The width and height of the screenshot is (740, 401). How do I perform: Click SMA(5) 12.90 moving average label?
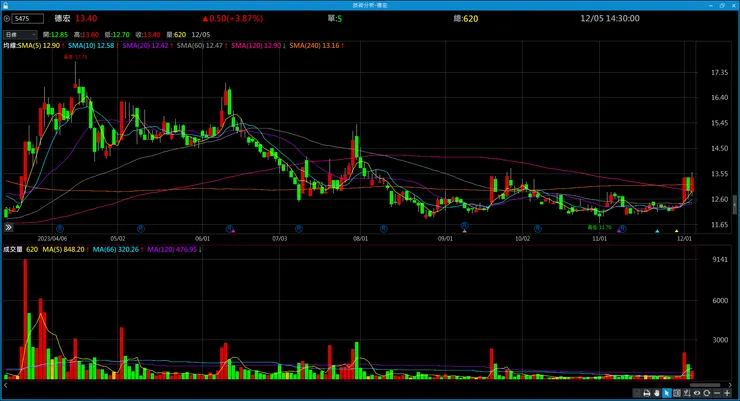(x=39, y=45)
